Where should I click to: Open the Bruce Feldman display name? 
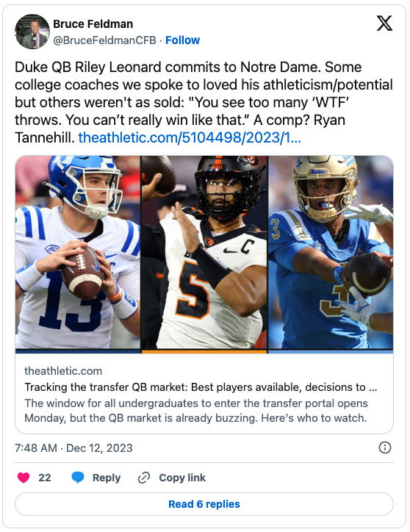coord(93,24)
